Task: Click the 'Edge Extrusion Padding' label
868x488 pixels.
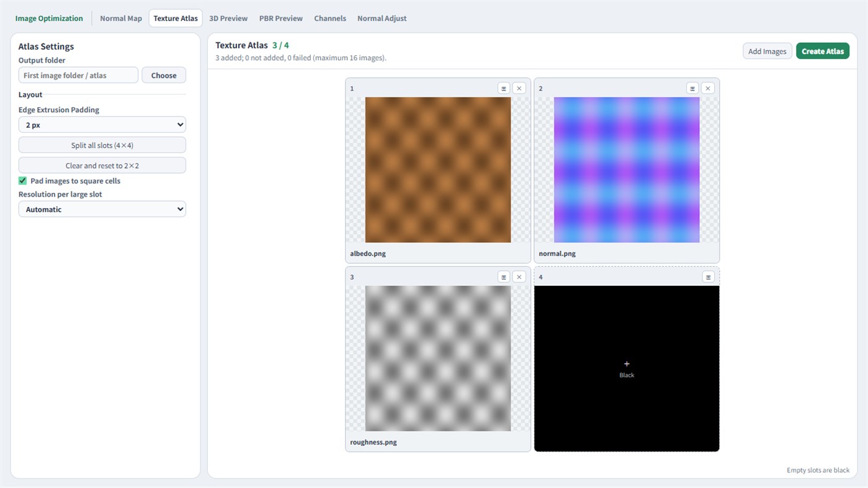Action: tap(59, 110)
